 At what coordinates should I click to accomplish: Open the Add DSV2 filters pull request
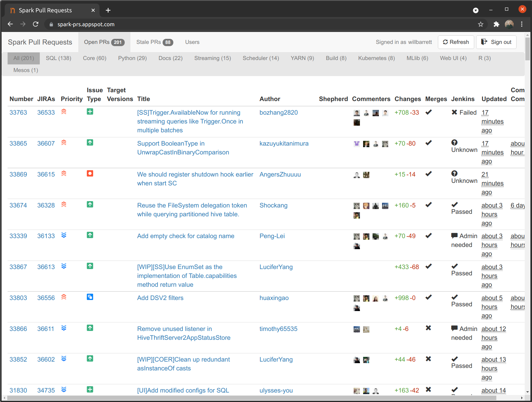[x=160, y=298]
